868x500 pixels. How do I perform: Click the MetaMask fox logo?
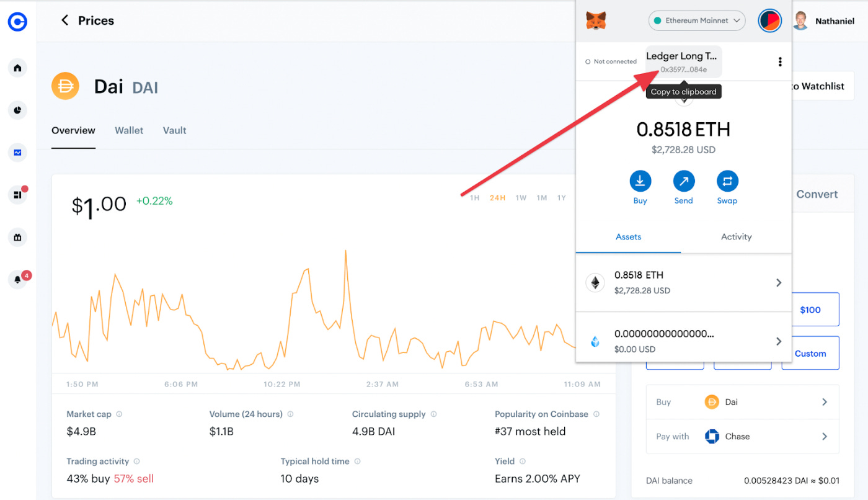[596, 21]
